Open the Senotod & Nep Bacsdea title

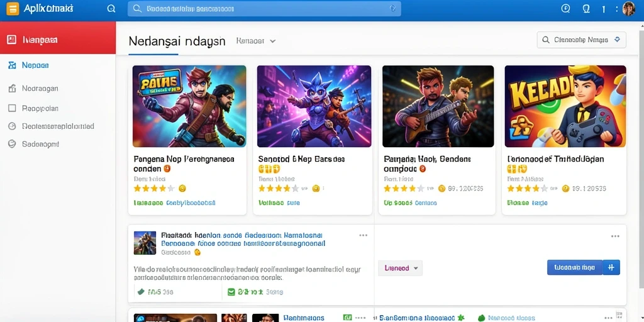(x=301, y=158)
